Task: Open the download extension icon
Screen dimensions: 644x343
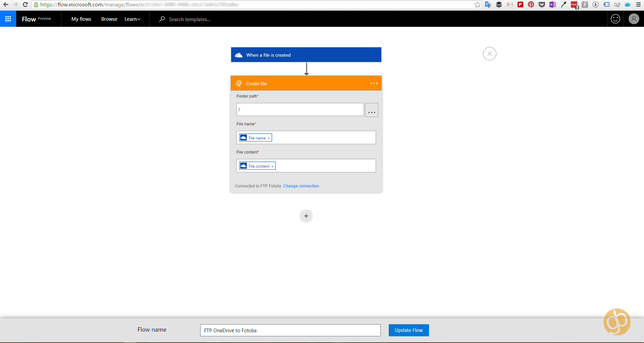Action: (x=595, y=5)
